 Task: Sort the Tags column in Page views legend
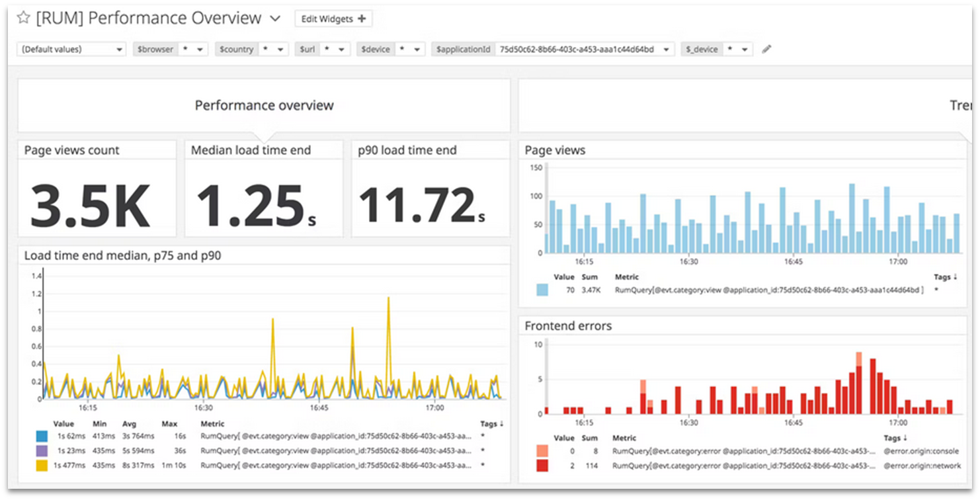945,277
